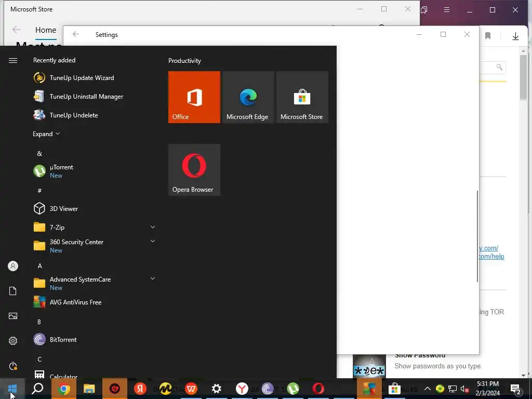Switch to Settings gear on taskbar
The height and width of the screenshot is (399, 532).
(217, 389)
